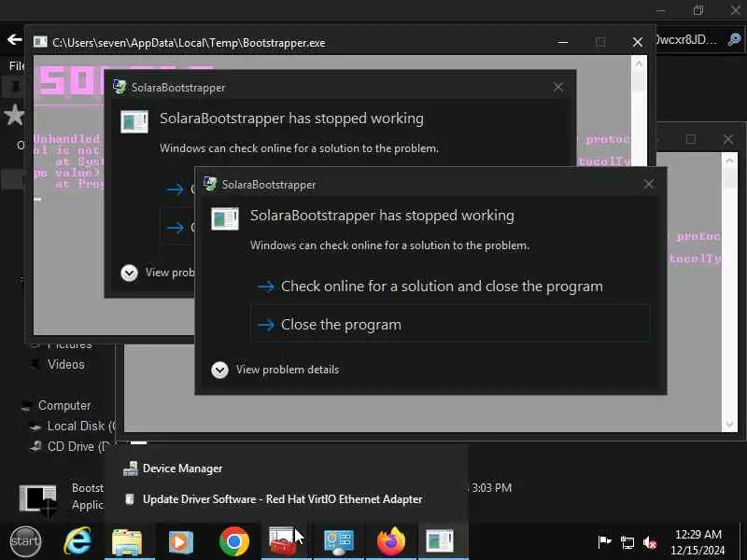
Task: Click the Show desktop strip
Action: tap(743, 542)
